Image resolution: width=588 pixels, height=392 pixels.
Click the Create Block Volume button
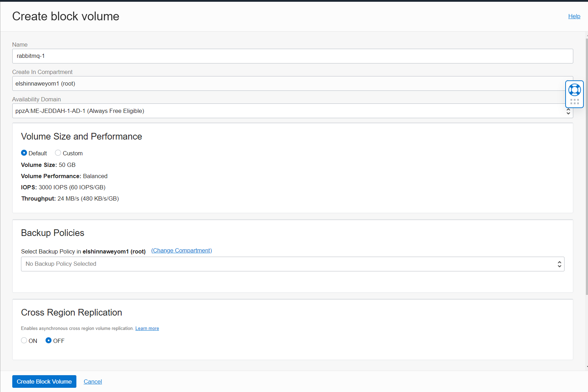pyautogui.click(x=44, y=381)
